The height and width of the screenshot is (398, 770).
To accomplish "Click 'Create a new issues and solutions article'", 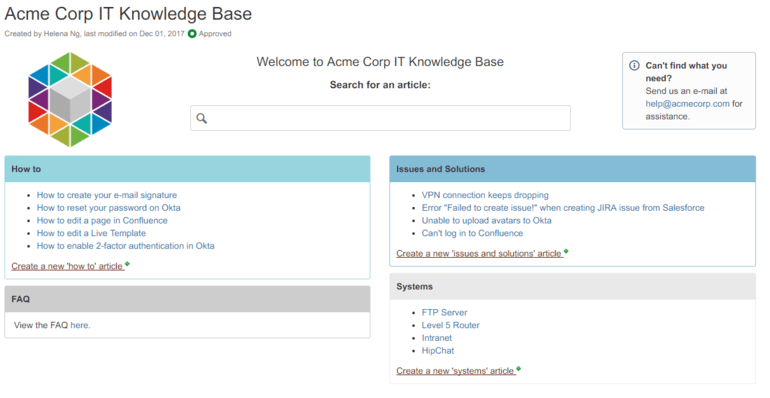I will [x=479, y=254].
